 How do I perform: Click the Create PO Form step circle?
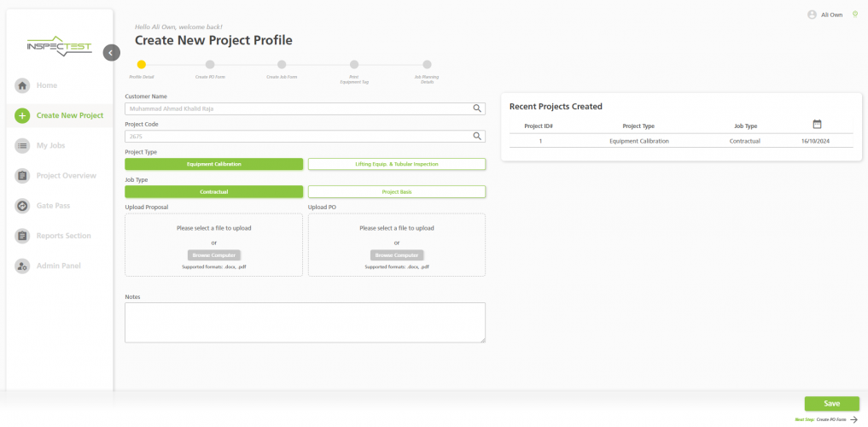[210, 65]
